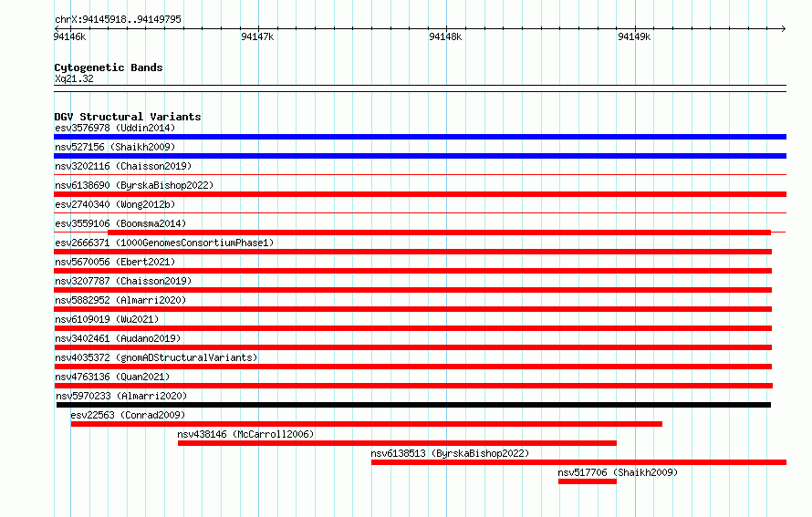812x517 pixels.
Task: Open nsv6138513 (ByrskaBishop2022) entry
Action: tap(450, 453)
